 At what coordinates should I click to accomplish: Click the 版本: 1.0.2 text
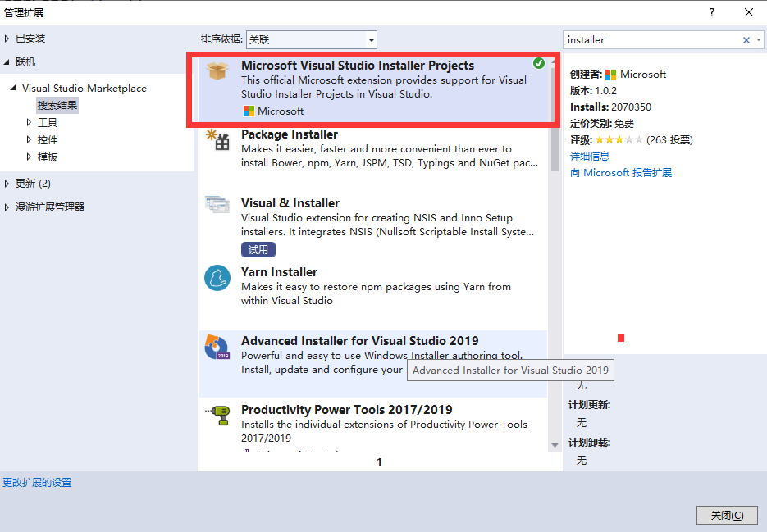(x=593, y=90)
